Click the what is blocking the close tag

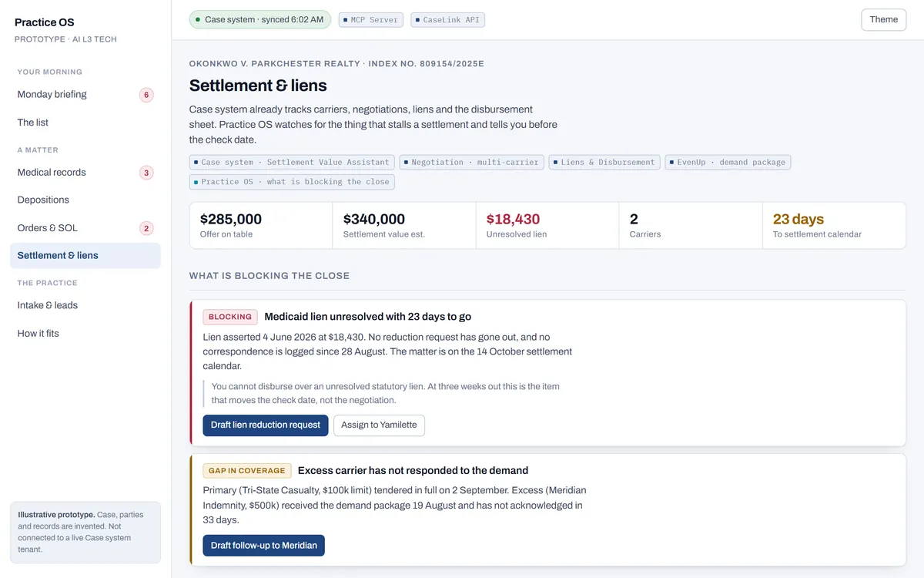pos(292,182)
